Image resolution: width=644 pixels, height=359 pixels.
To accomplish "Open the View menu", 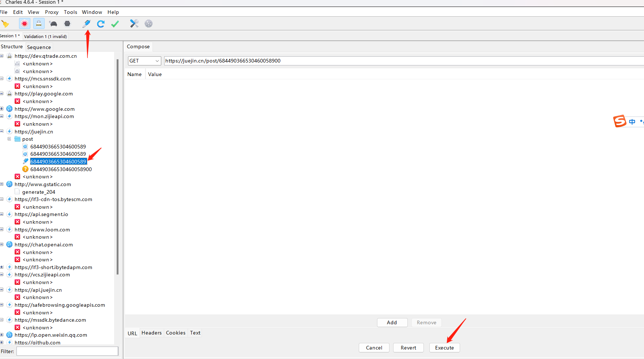I will [33, 12].
